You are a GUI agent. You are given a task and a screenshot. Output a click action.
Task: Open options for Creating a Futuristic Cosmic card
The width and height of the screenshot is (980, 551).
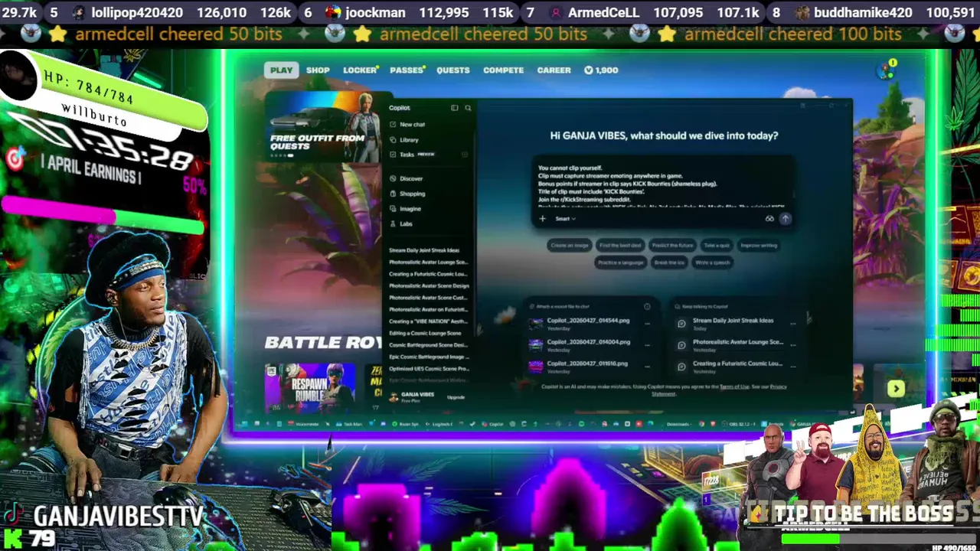coord(793,366)
